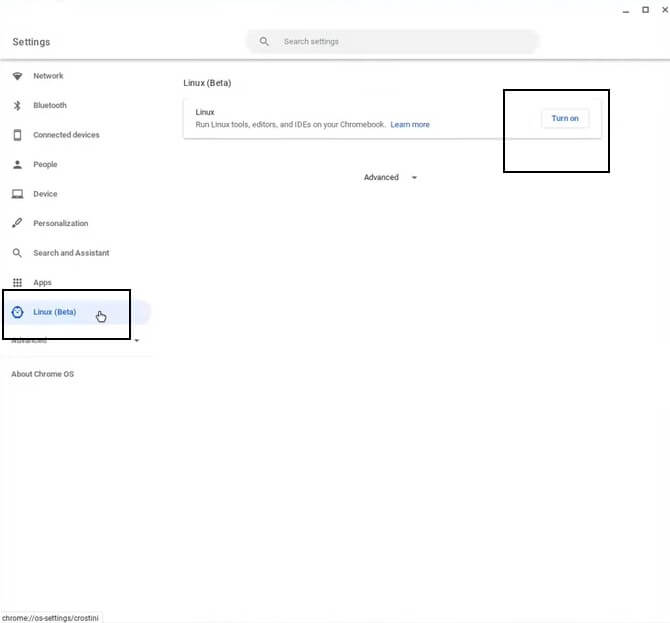Select Linux (Beta) in the sidebar
This screenshot has height=623, width=670.
[x=54, y=312]
